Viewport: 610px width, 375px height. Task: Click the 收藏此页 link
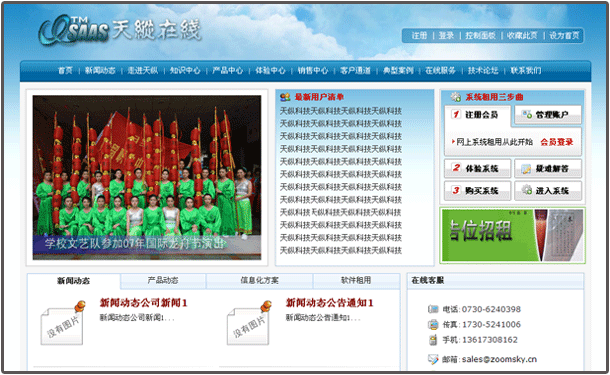coord(522,36)
